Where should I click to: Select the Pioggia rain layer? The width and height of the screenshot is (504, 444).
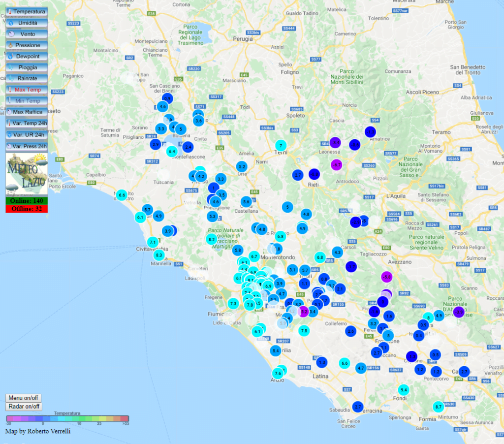[x=27, y=67]
